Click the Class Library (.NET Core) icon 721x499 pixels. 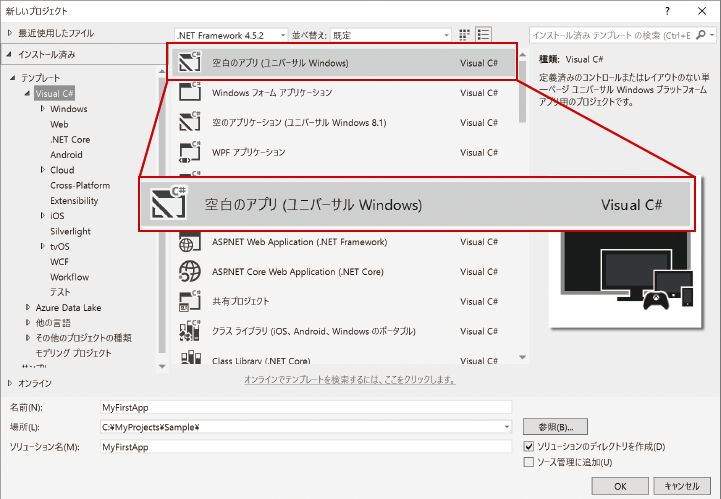[190, 357]
